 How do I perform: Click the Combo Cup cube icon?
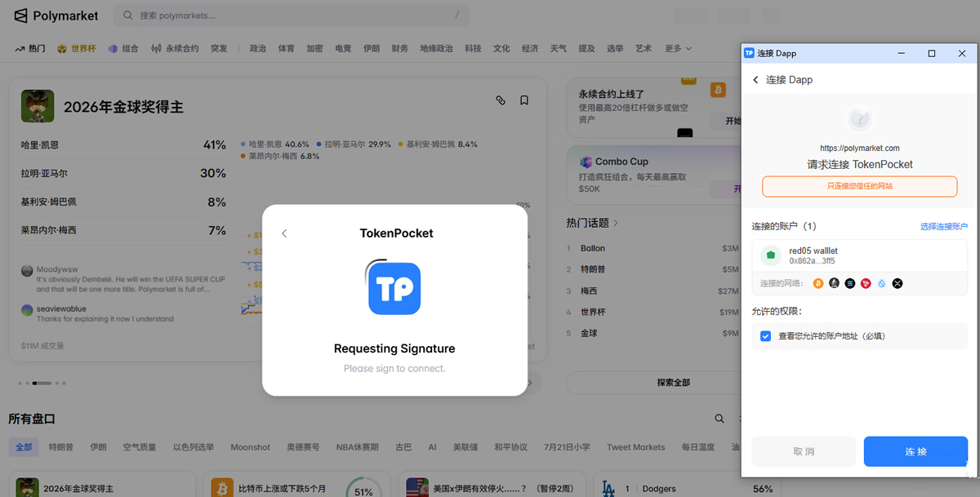click(586, 162)
